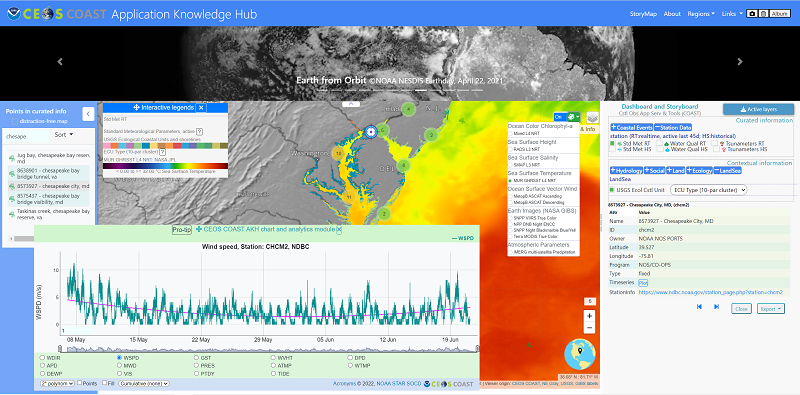Open the Cumulative (none) dropdown
This screenshot has width=800, height=395.
(x=143, y=383)
